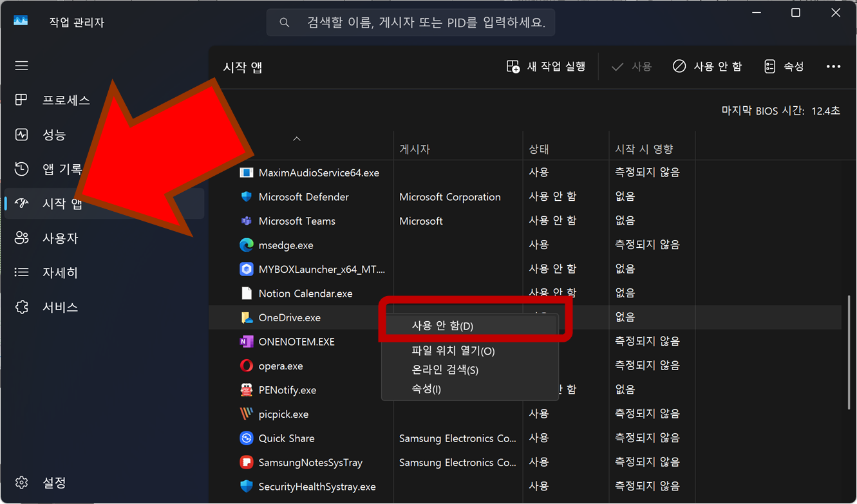Select the MYBOXLauncher_x64_MT row name
Viewport: 857px width, 504px height.
pyautogui.click(x=321, y=269)
